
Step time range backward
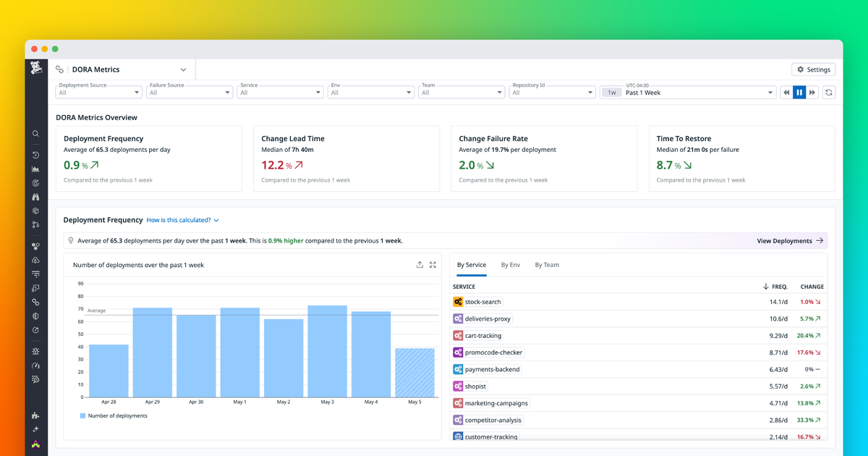point(786,93)
